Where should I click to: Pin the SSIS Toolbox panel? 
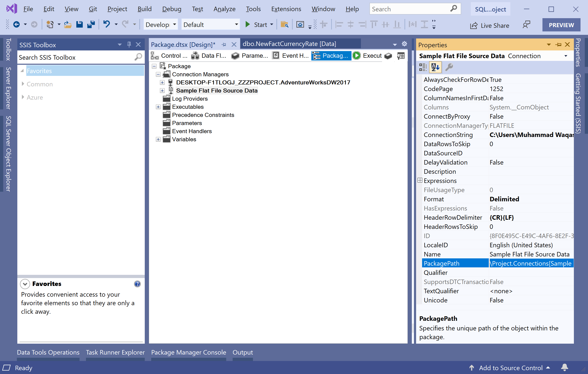(129, 44)
